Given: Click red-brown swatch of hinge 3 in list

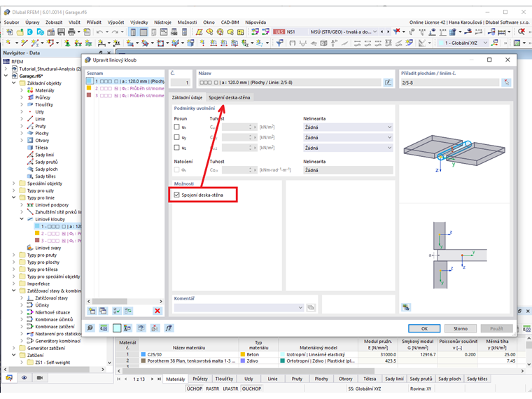Looking at the screenshot, I should point(89,95).
